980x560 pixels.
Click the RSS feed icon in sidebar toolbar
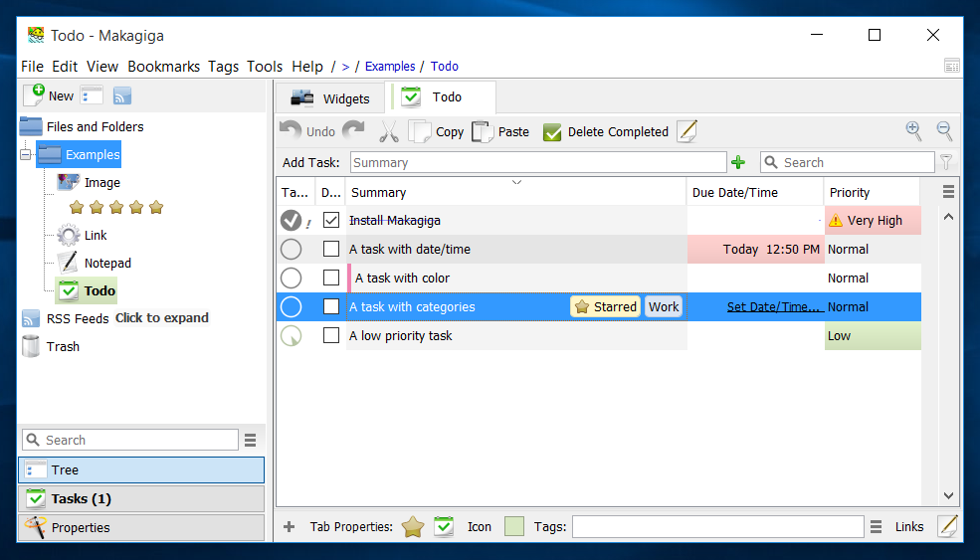point(121,95)
